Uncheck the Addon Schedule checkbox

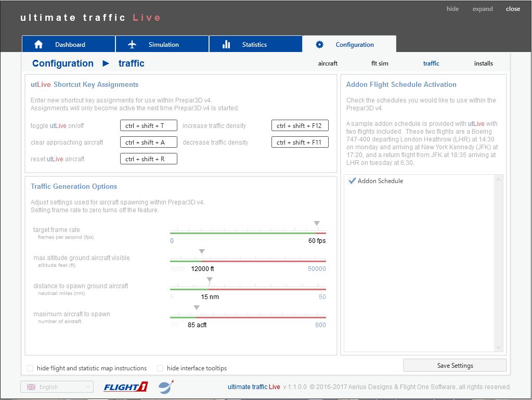point(352,181)
